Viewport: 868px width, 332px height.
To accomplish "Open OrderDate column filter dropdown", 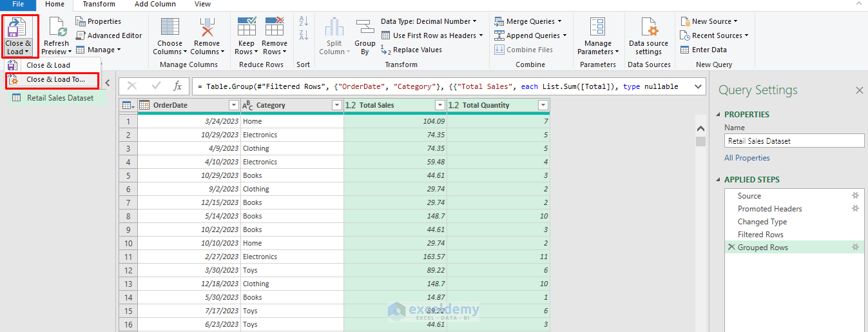I will point(234,105).
